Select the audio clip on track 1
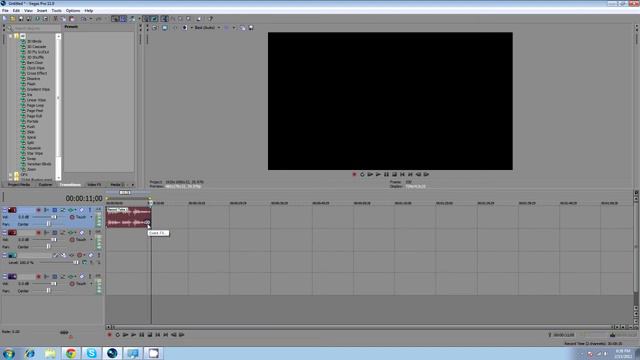 point(129,217)
